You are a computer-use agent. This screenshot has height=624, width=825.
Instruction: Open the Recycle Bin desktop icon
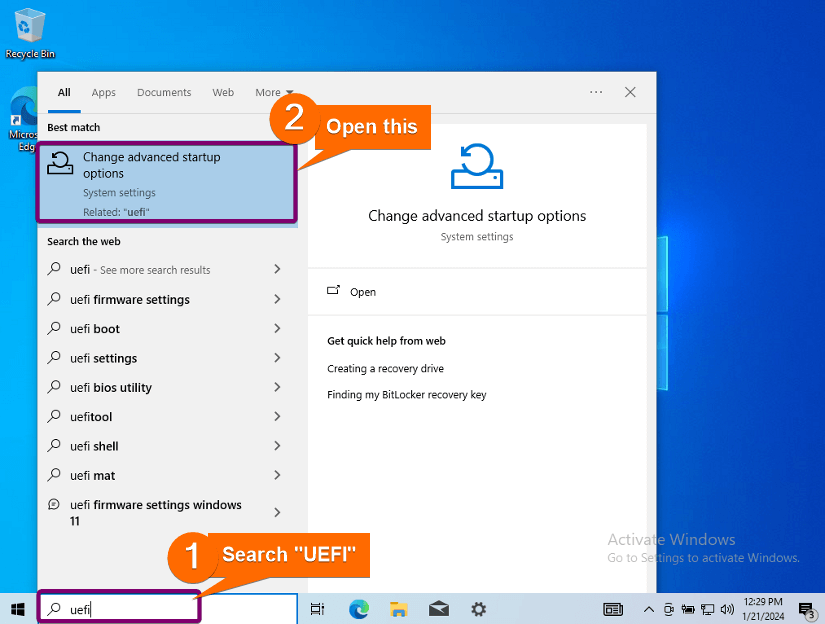(x=30, y=33)
